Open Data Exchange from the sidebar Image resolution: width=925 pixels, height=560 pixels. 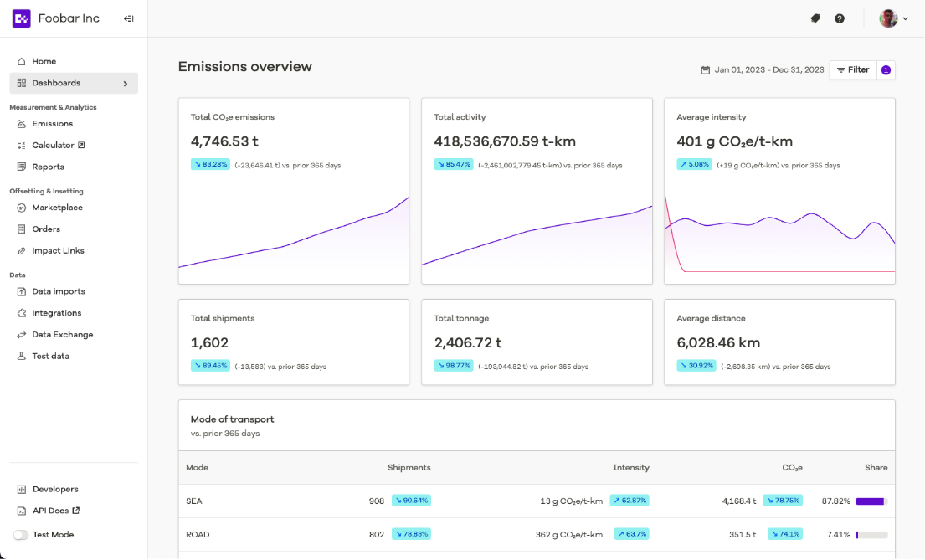62,335
